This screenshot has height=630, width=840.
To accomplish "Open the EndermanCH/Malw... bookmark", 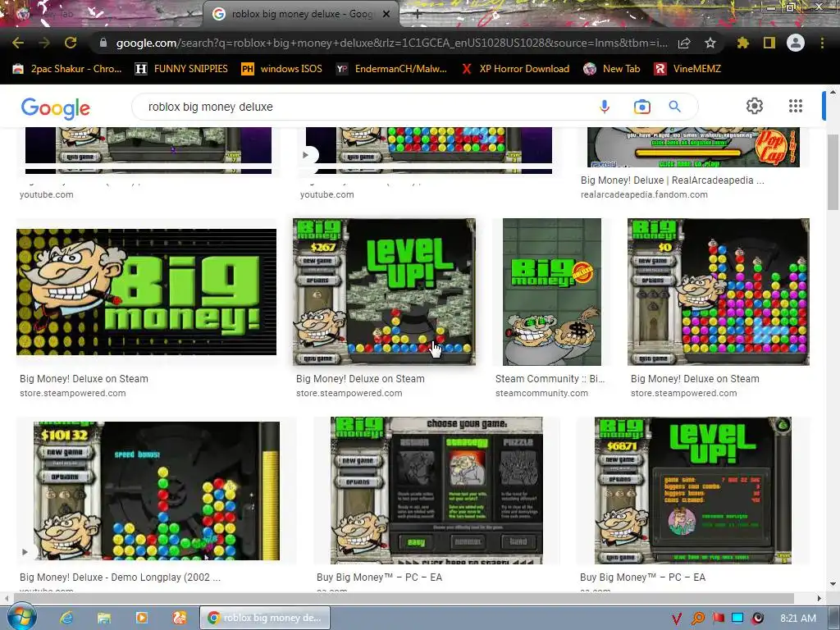I will (x=391, y=69).
